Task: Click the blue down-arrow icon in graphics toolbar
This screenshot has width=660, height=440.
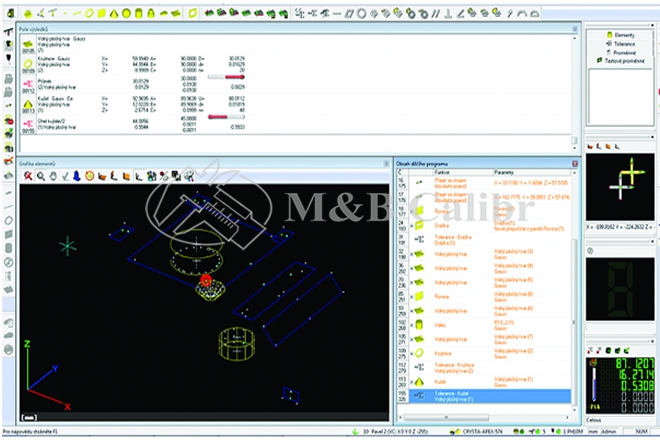Action: [x=77, y=176]
